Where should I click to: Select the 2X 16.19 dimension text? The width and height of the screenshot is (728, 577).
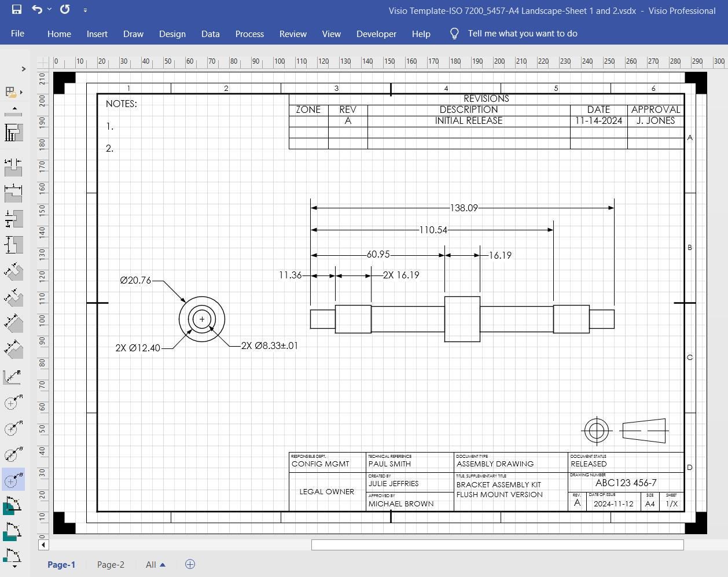401,275
